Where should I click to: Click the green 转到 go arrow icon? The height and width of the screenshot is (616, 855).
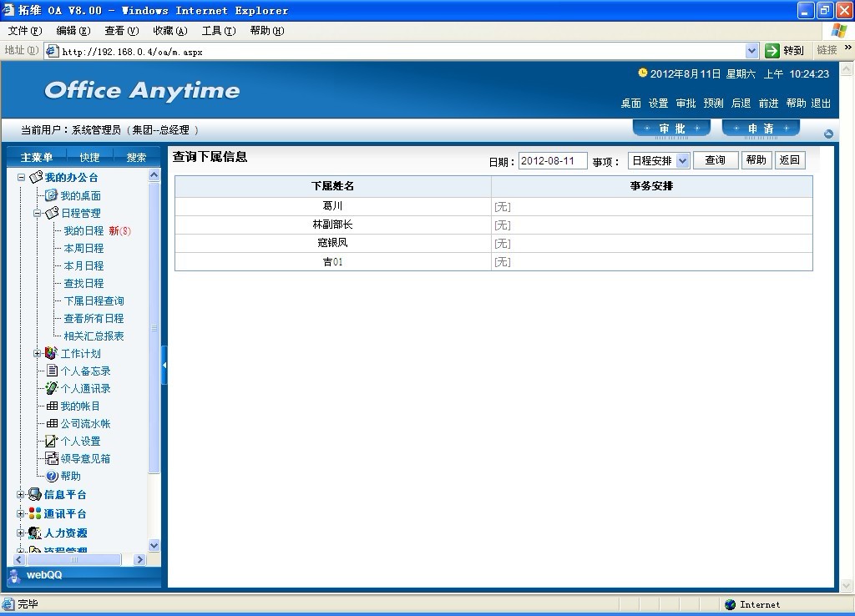[x=772, y=51]
